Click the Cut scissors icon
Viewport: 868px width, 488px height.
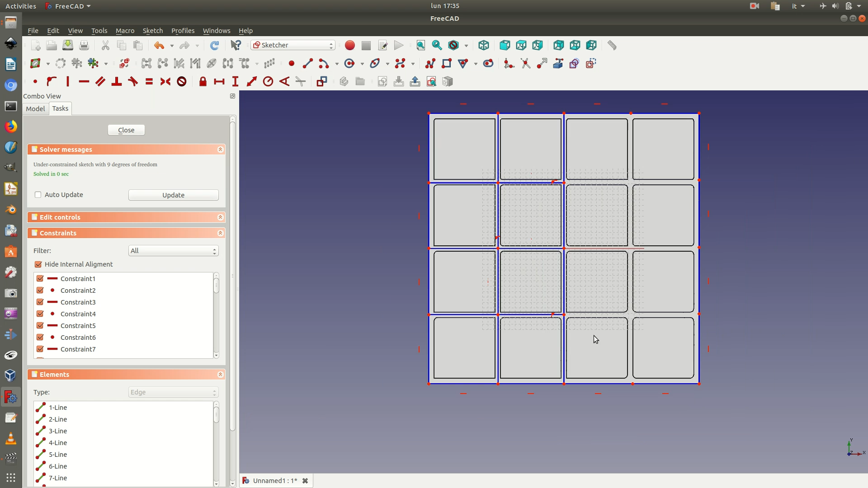[105, 45]
